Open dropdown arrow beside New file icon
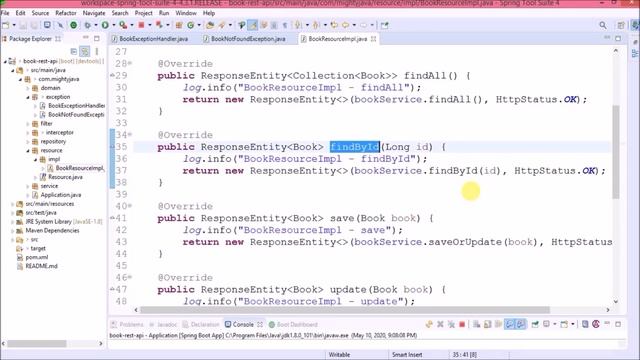This screenshot has height=360, width=640. click(x=14, y=25)
